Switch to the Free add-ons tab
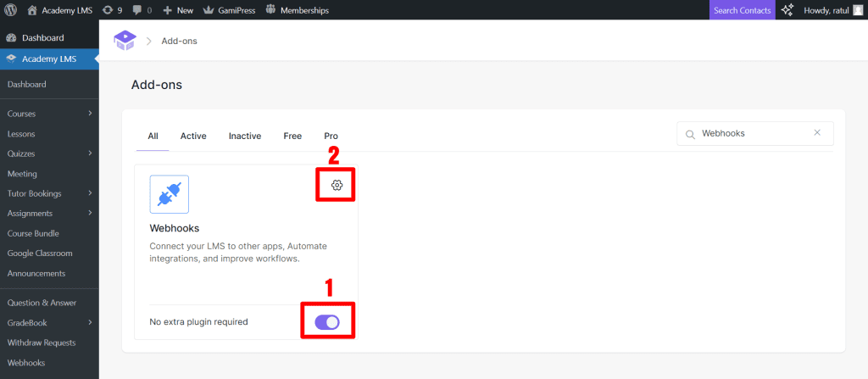Viewport: 868px width, 379px height. click(x=292, y=136)
